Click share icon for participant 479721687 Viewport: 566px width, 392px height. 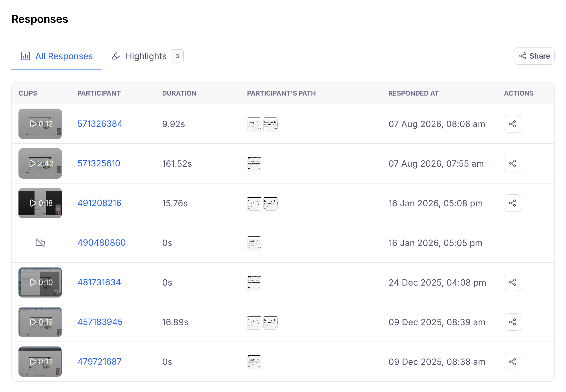click(x=512, y=362)
